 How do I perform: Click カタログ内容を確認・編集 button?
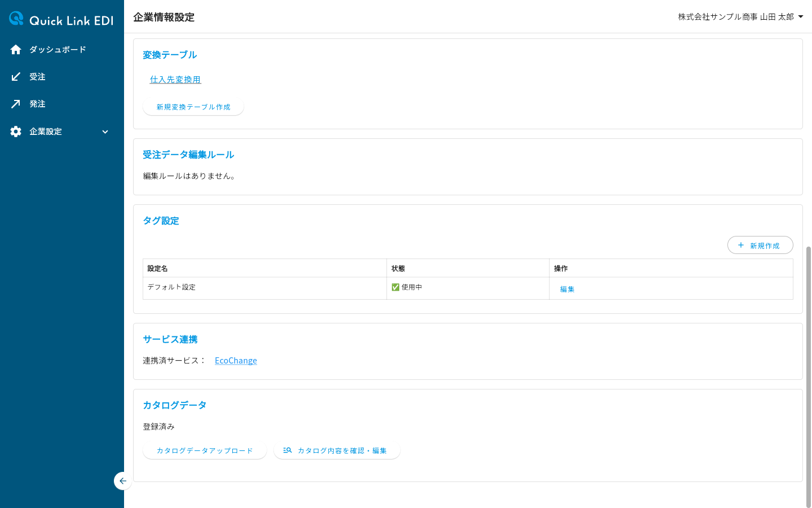pyautogui.click(x=337, y=450)
